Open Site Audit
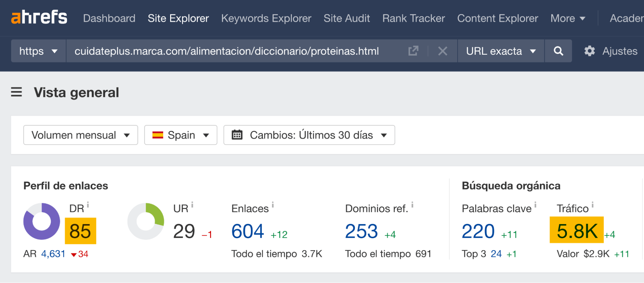The image size is (644, 283). click(347, 18)
